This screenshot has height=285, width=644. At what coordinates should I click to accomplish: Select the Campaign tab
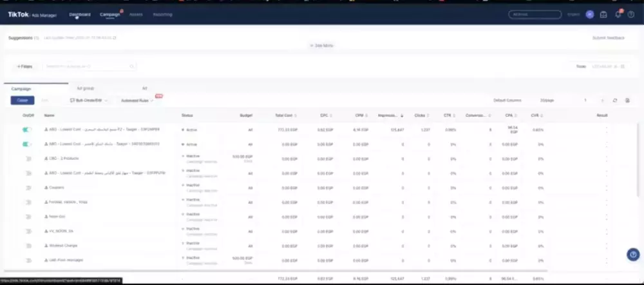coord(21,88)
